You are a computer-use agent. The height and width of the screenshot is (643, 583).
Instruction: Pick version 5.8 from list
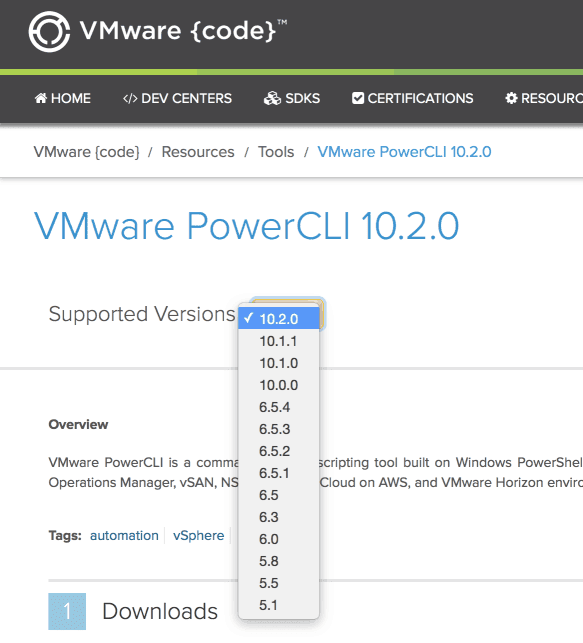coord(279,561)
